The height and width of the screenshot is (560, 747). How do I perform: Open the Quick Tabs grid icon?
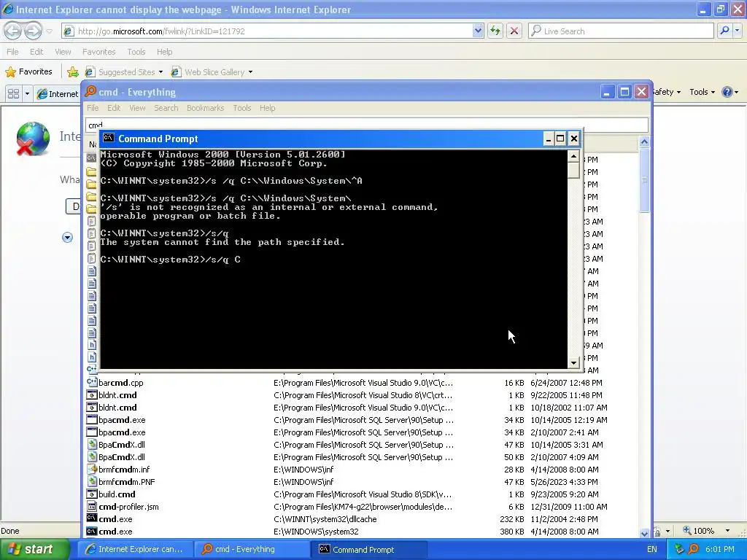13,93
